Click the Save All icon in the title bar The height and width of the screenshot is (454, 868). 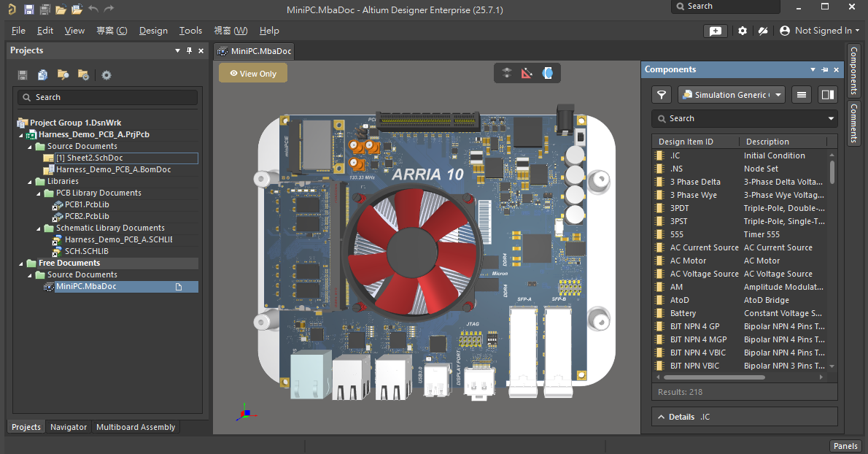pyautogui.click(x=45, y=9)
